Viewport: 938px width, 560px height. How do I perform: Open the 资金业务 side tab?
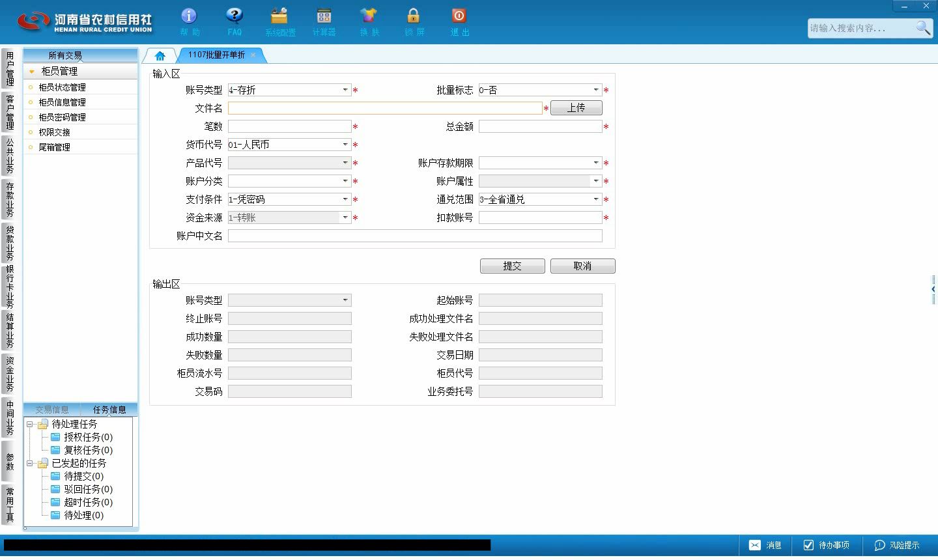[9, 374]
